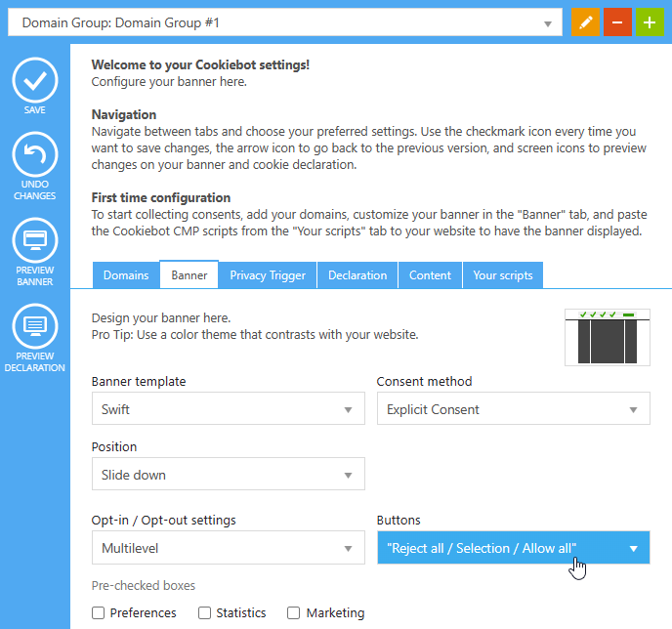The height and width of the screenshot is (629, 672).
Task: Open the Buttons dropdown
Action: (x=514, y=548)
